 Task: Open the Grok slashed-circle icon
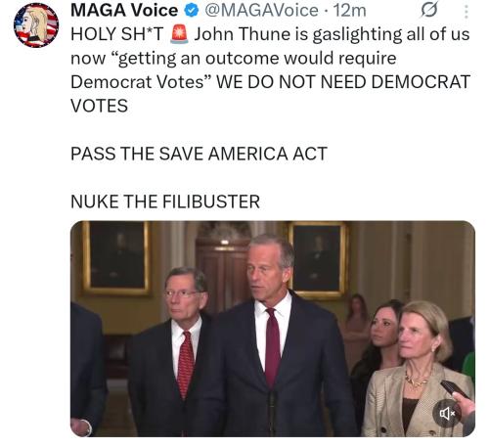tap(429, 11)
